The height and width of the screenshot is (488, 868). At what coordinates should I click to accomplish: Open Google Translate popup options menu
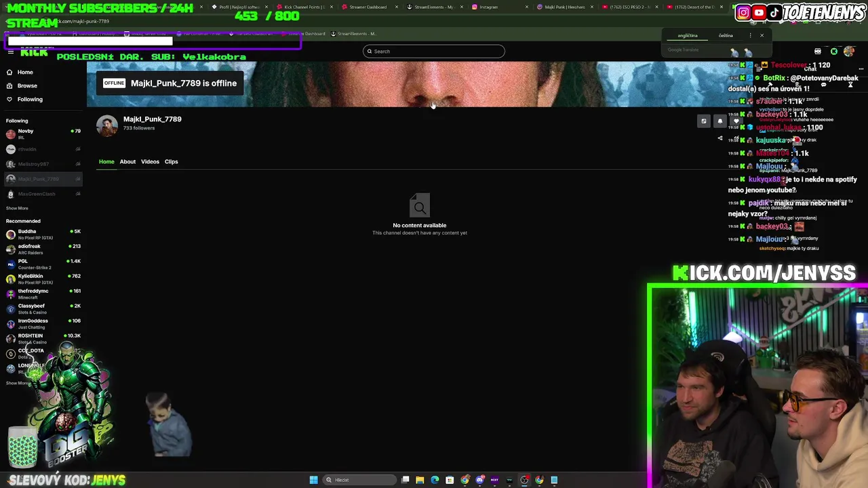tap(750, 35)
